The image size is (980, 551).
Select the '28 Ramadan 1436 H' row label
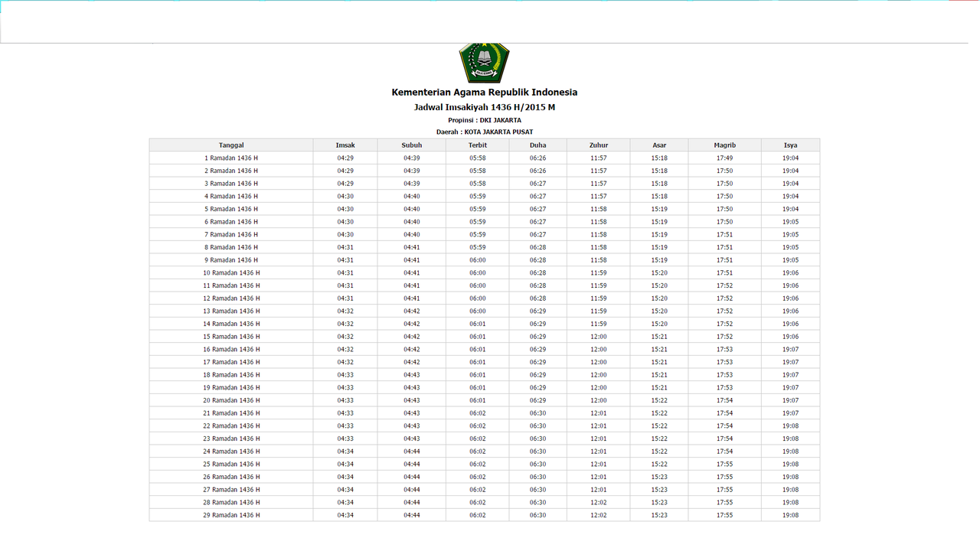[231, 503]
